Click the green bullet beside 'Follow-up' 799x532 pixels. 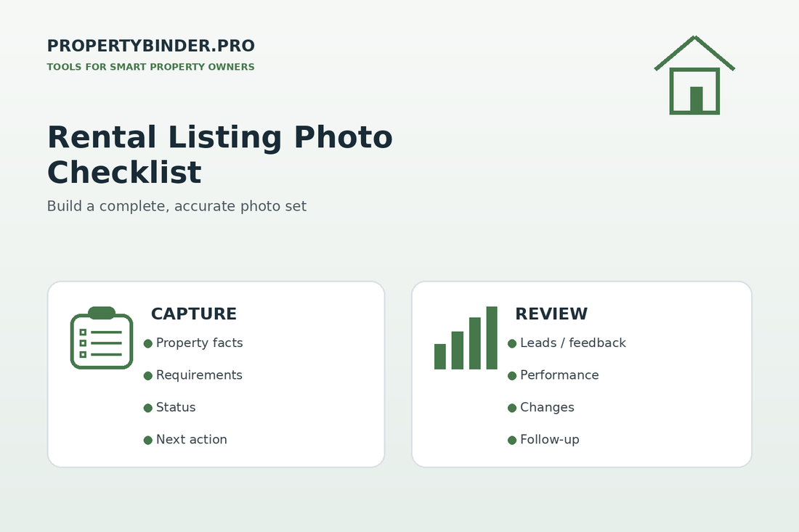pos(512,440)
